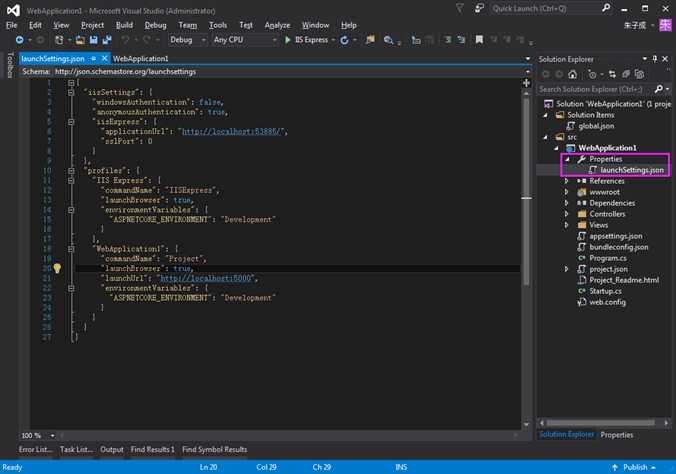Image resolution: width=676 pixels, height=474 pixels.
Task: Click the Browser Refresh icon beside IIS Express
Action: [x=344, y=40]
